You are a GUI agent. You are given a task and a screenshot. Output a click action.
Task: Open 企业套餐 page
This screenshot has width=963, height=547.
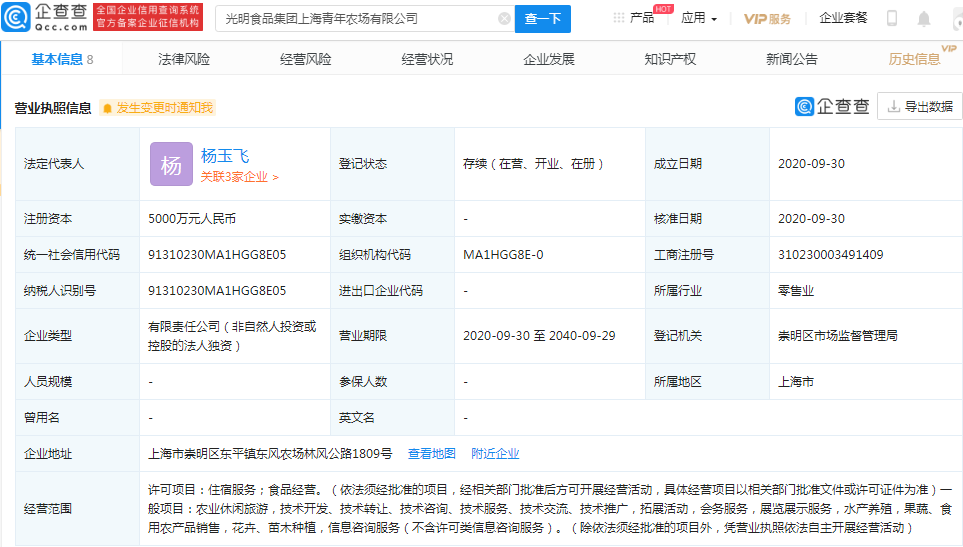point(843,18)
